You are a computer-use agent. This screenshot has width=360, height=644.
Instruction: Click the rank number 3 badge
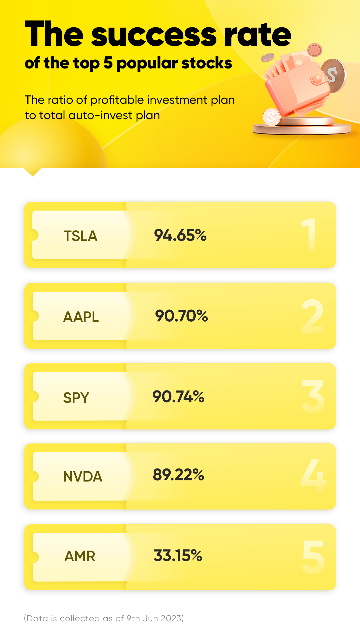pyautogui.click(x=313, y=396)
